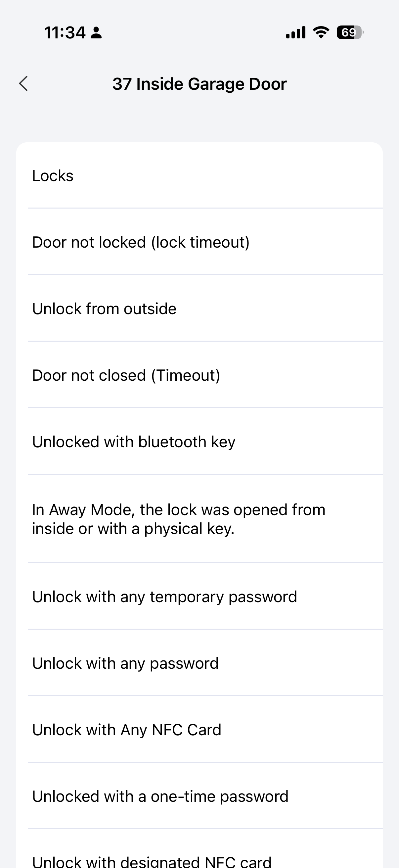Tap the 37 Inside Garage Door title

coord(199,84)
